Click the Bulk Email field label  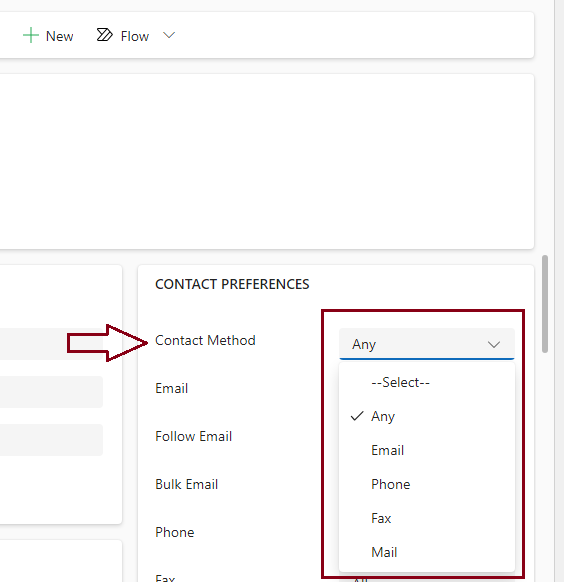(186, 484)
